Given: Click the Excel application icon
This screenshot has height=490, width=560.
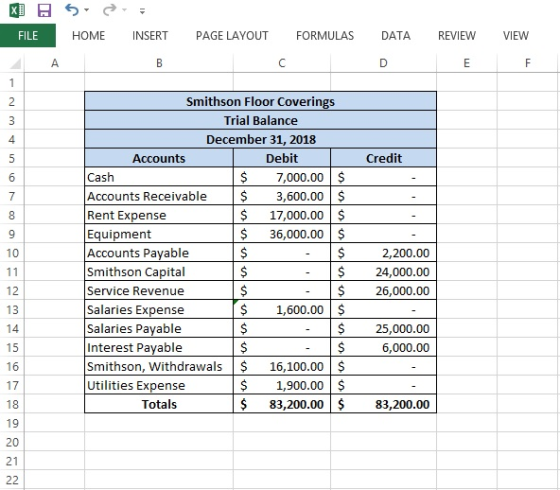Looking at the screenshot, I should pyautogui.click(x=17, y=10).
